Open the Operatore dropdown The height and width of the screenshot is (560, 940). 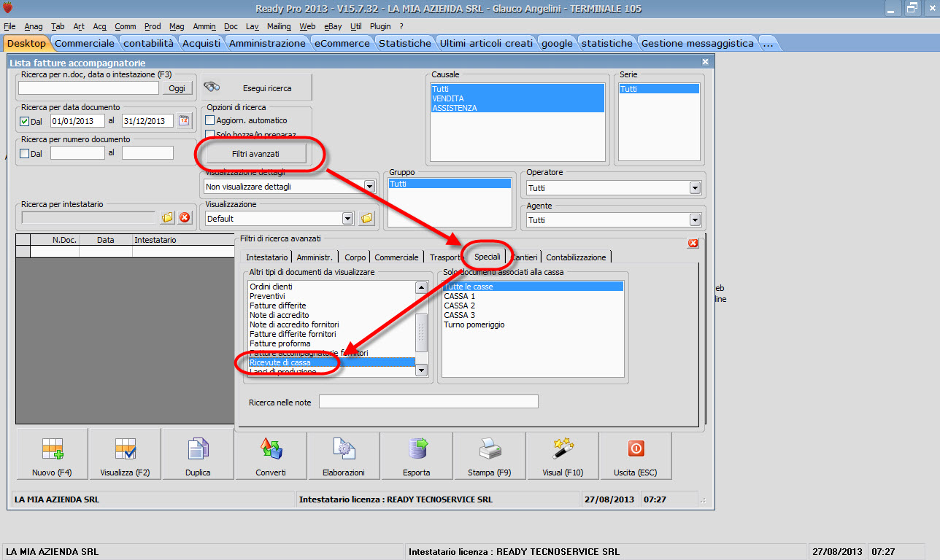pyautogui.click(x=695, y=188)
